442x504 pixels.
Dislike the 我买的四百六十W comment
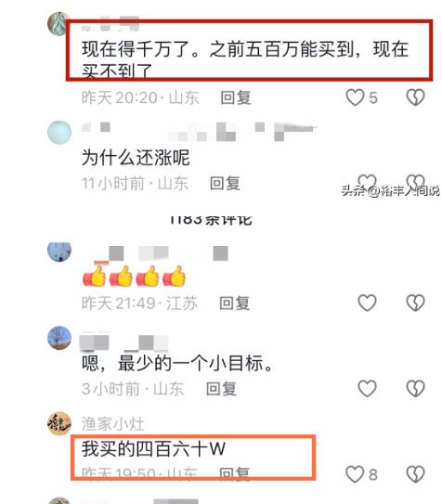click(x=415, y=474)
